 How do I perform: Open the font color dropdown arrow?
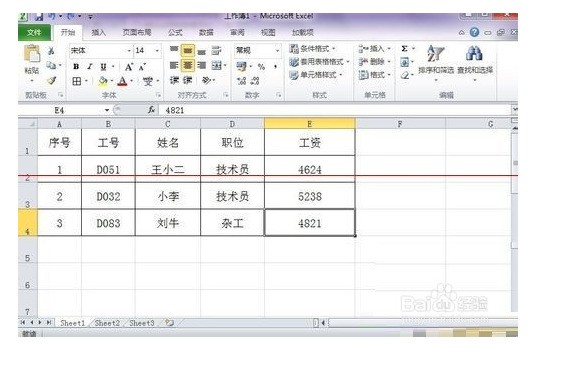click(x=131, y=81)
